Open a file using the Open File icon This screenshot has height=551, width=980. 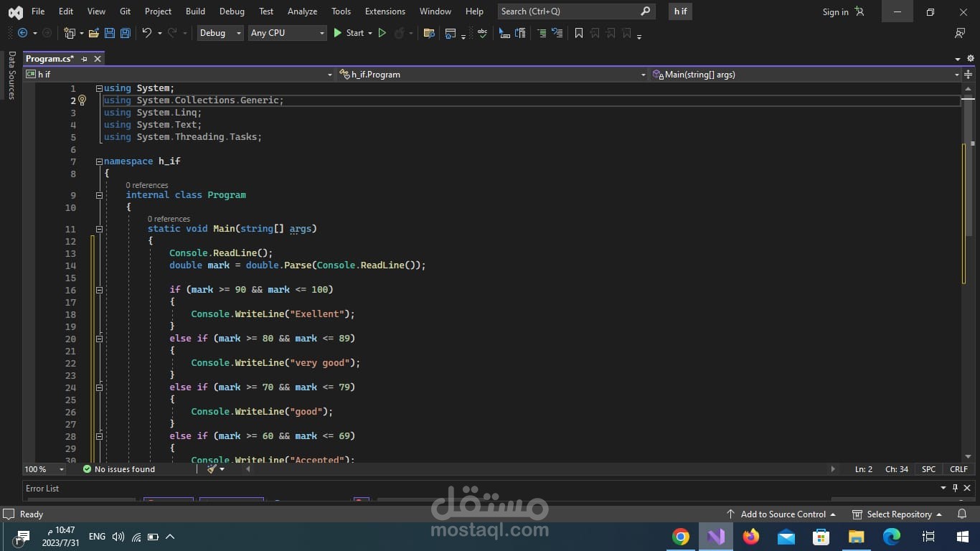[94, 33]
